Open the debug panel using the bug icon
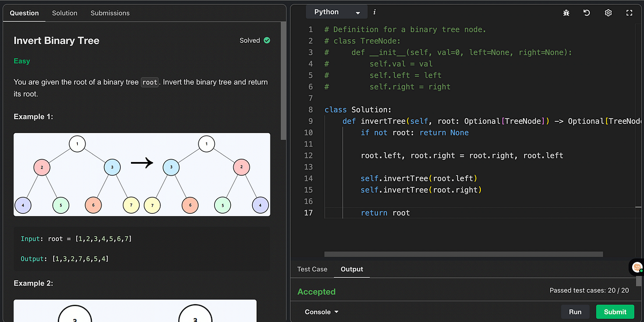Screen dimensions: 644x322 pos(566,12)
